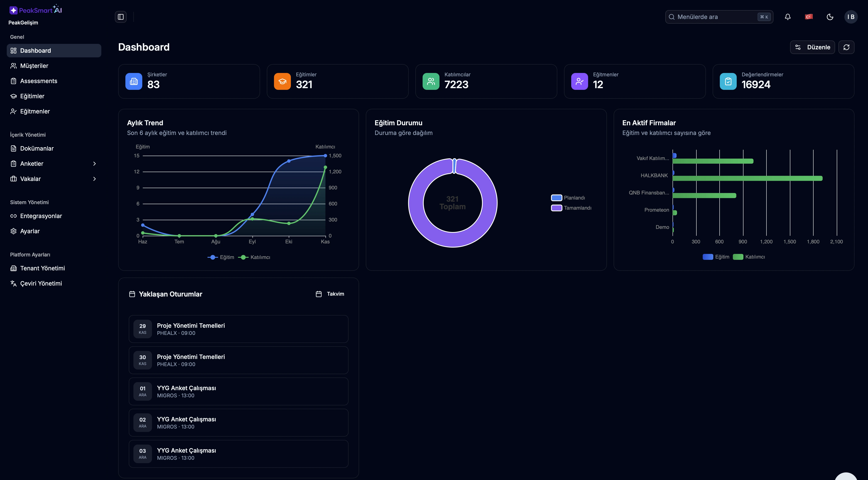Screen dimensions: 868x480
Task: Click the green Katılımcılar card icon
Action: coord(431,81)
